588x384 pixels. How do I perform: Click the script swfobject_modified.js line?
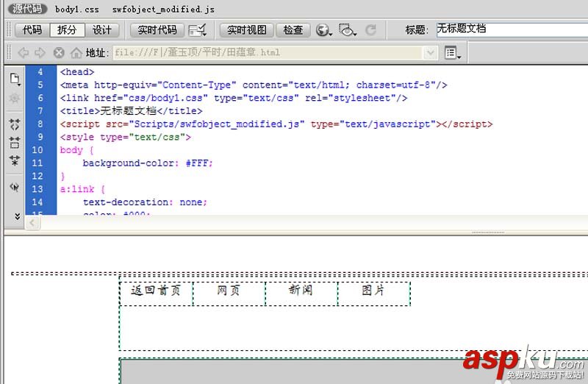point(276,124)
